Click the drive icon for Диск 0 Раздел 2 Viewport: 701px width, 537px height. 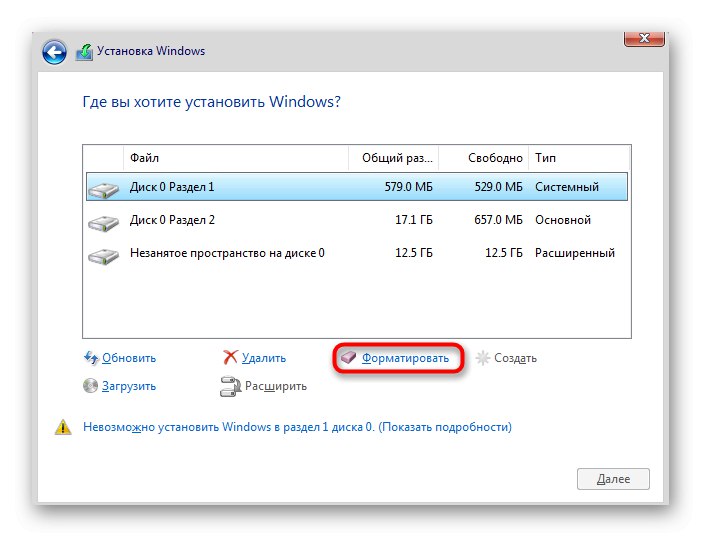pyautogui.click(x=103, y=223)
